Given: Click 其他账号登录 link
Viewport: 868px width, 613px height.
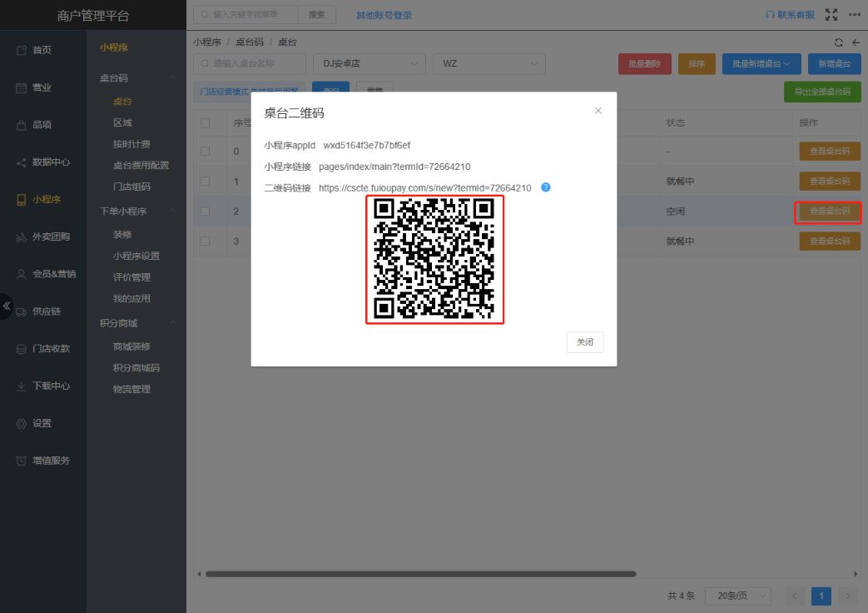Looking at the screenshot, I should pyautogui.click(x=384, y=15).
